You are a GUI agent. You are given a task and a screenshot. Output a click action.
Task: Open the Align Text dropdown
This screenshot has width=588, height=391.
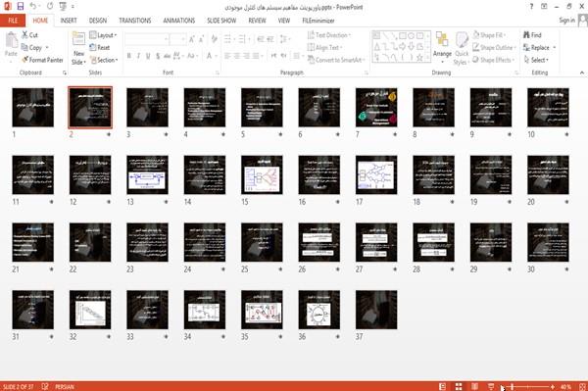(324, 48)
